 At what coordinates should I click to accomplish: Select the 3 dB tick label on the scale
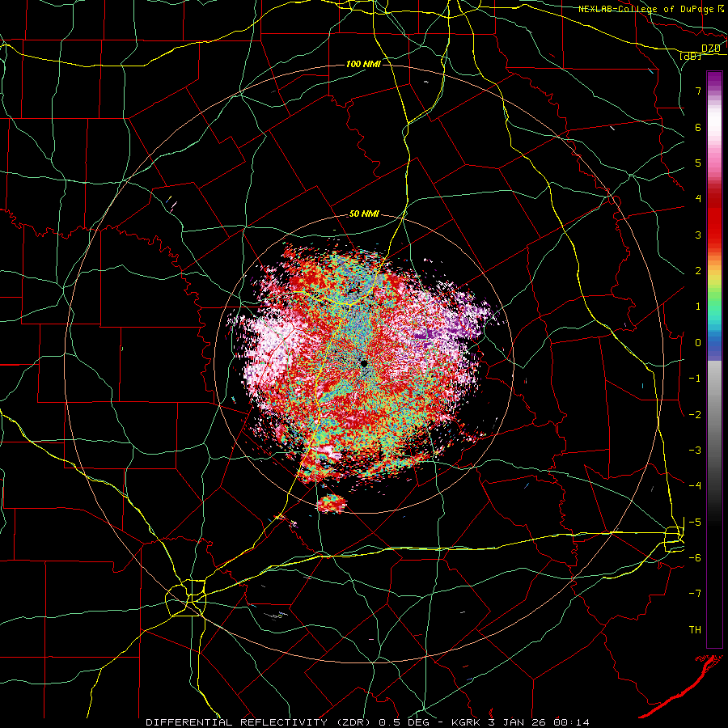(698, 235)
